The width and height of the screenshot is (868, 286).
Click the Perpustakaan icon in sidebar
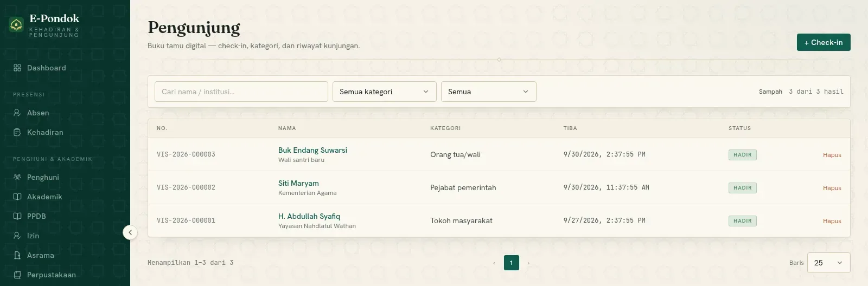pyautogui.click(x=17, y=275)
